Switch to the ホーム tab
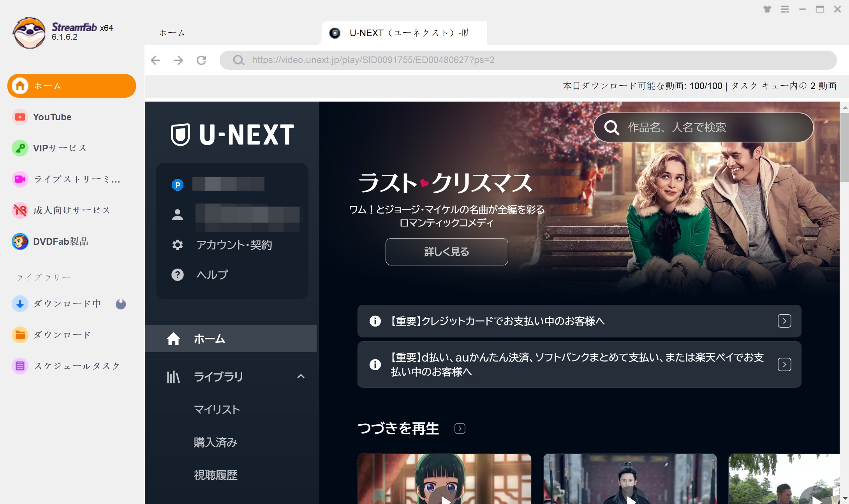 point(172,33)
